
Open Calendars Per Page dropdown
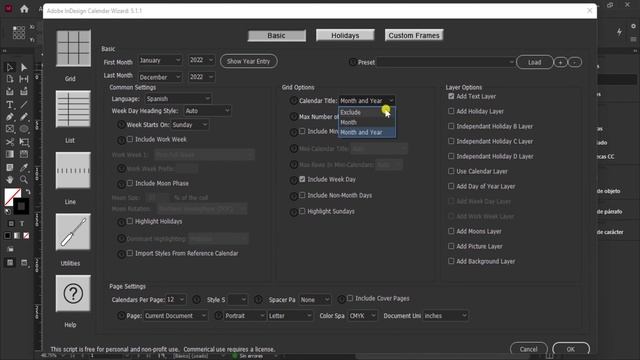(x=176, y=300)
